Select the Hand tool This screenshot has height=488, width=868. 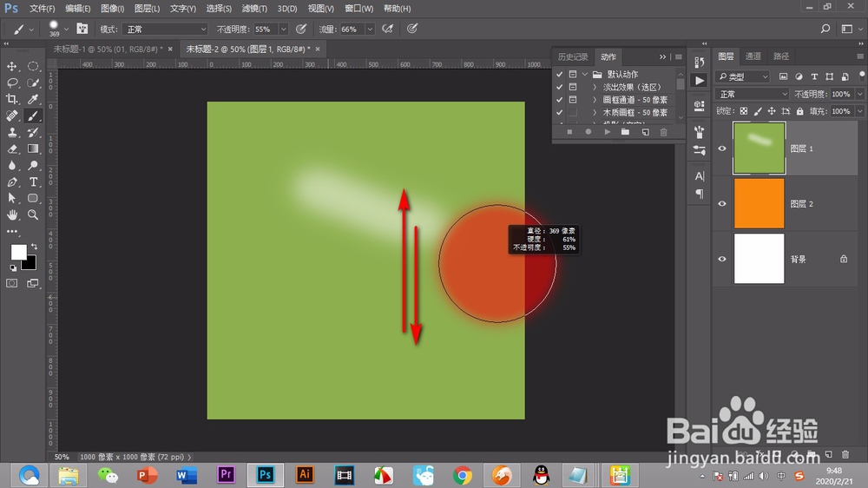(x=11, y=215)
